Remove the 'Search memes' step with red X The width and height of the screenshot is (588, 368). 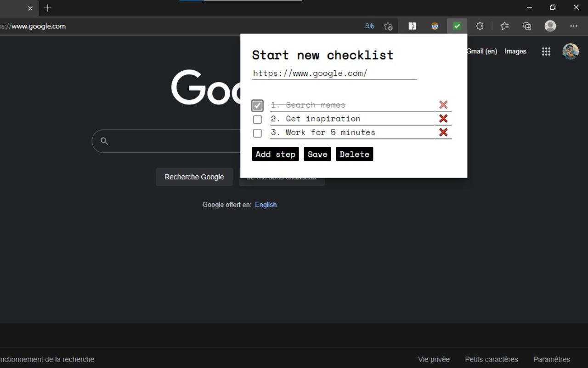point(443,105)
